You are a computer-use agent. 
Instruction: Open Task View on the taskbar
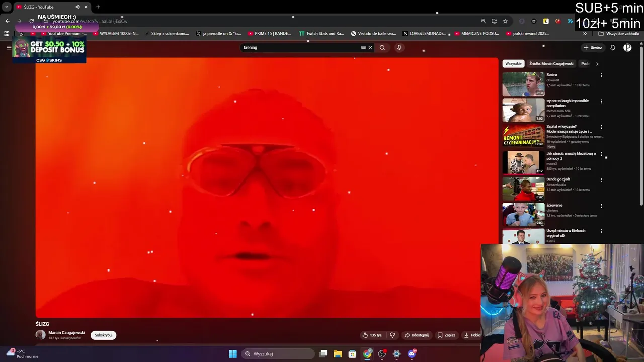point(324,354)
